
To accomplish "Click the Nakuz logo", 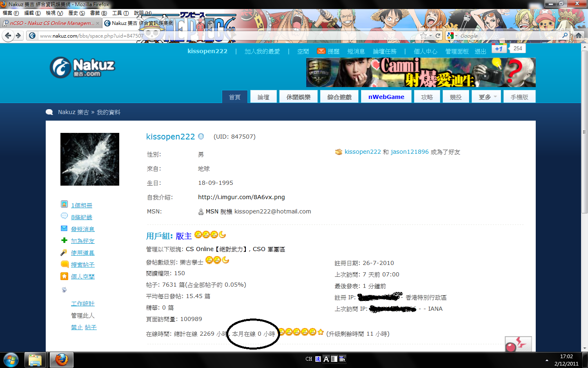I will click(82, 67).
